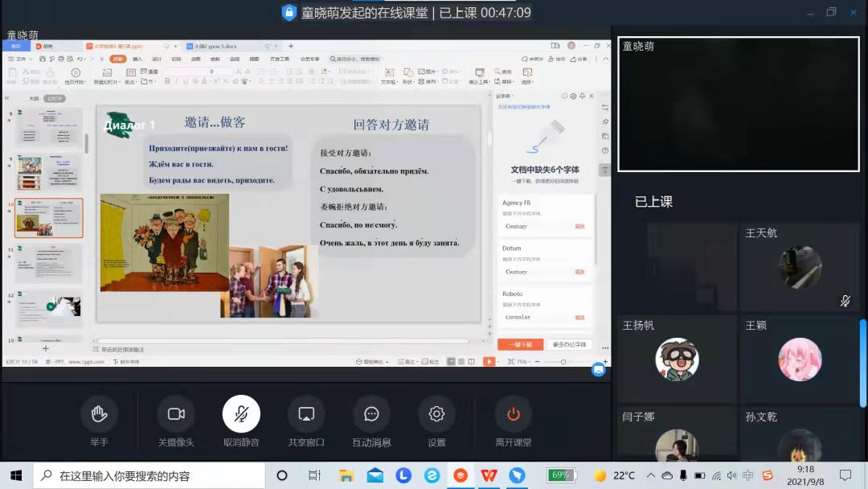Screen dimensions: 868x489
Task: Toggle 王天航's muted microphone icon
Action: point(845,301)
